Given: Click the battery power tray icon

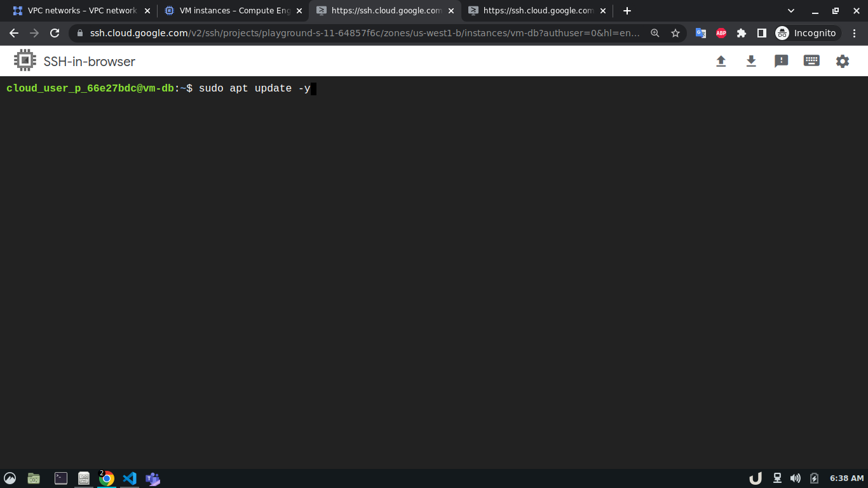Looking at the screenshot, I should pos(815,478).
